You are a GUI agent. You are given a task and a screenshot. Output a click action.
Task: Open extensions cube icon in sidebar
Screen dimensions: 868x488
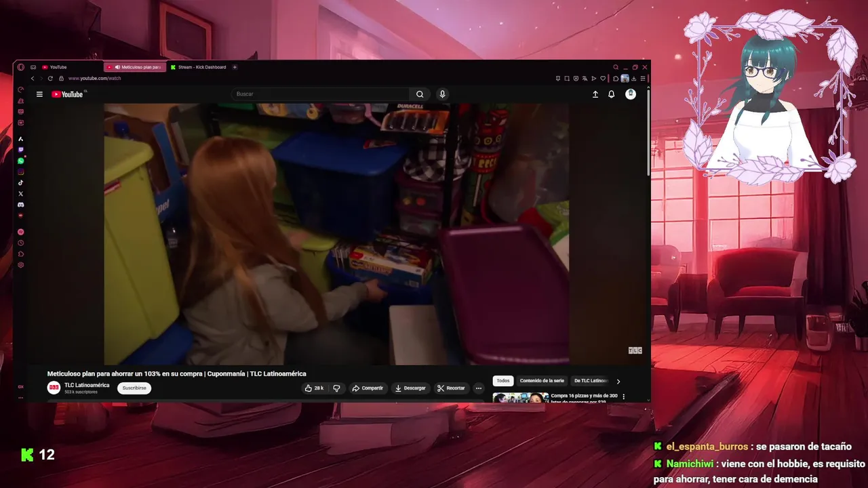(21, 254)
